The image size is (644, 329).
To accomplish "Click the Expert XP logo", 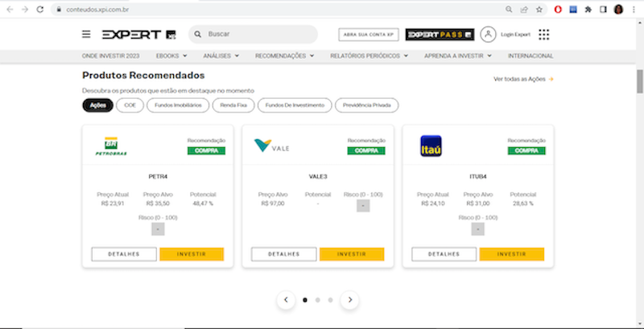I will click(139, 35).
